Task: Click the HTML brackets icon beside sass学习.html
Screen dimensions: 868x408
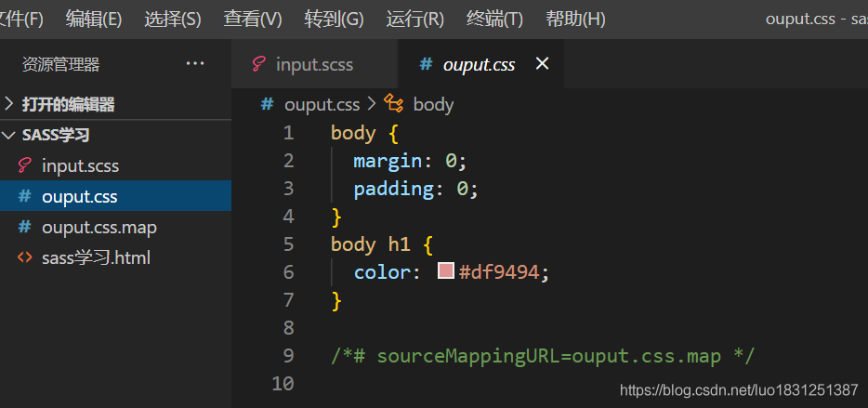Action: coord(24,257)
